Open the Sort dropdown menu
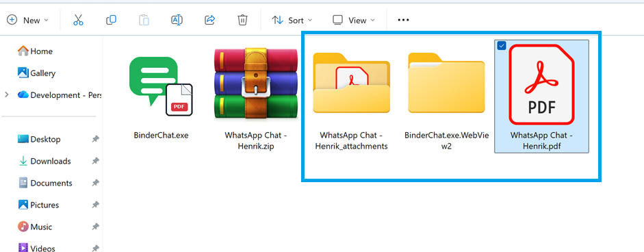The height and width of the screenshot is (252, 644). pyautogui.click(x=292, y=20)
